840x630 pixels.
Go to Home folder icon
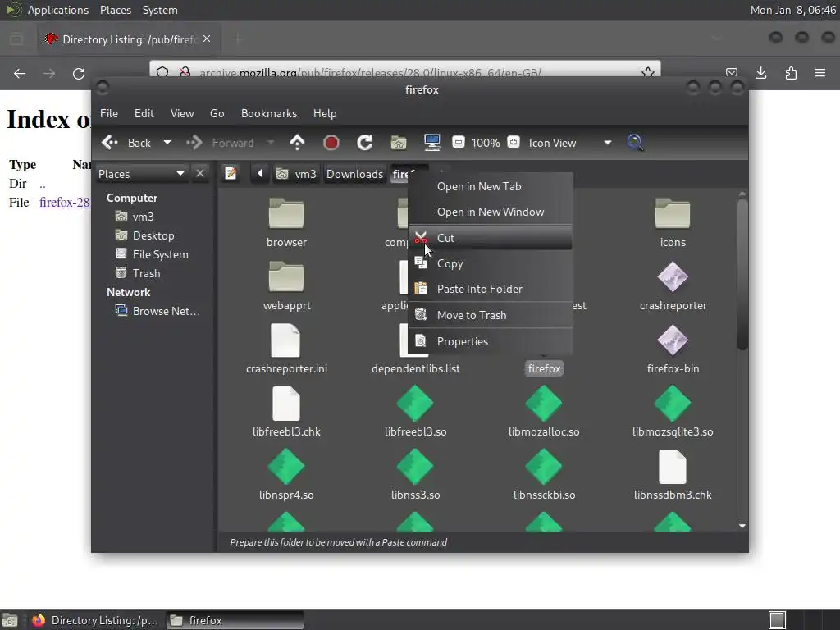coord(399,143)
